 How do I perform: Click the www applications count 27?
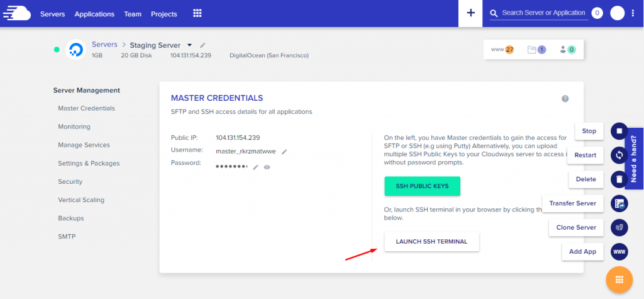point(502,50)
